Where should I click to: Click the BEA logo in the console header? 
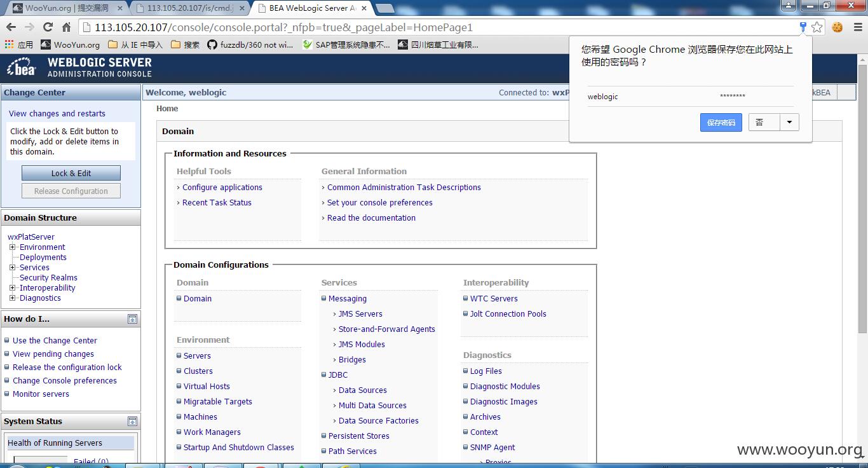[x=22, y=67]
